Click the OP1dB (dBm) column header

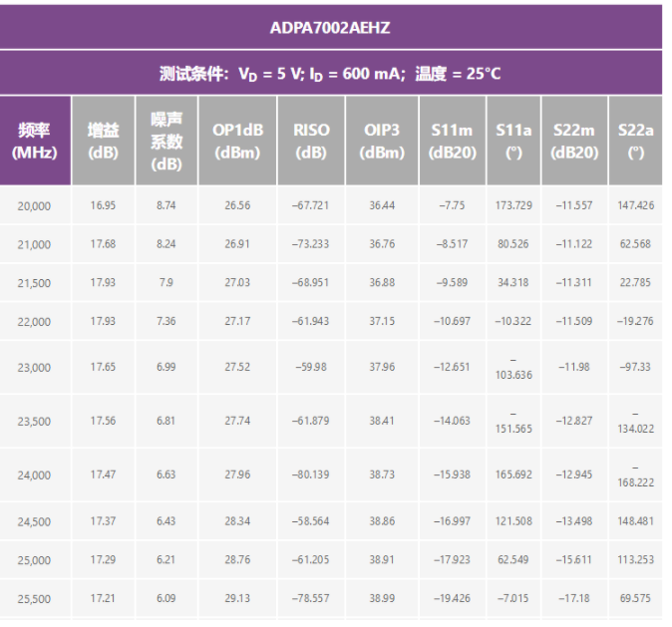click(237, 141)
